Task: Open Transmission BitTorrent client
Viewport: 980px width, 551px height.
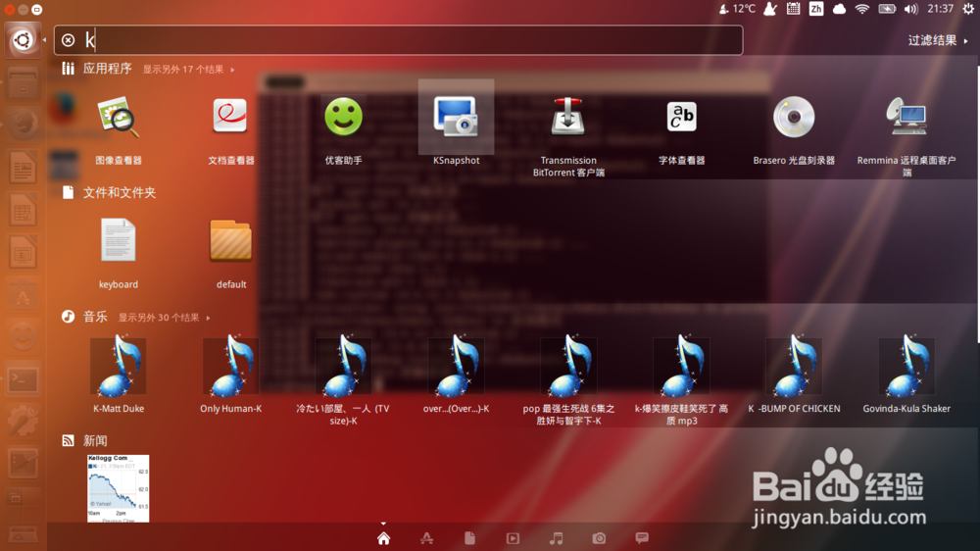Action: coord(567,118)
